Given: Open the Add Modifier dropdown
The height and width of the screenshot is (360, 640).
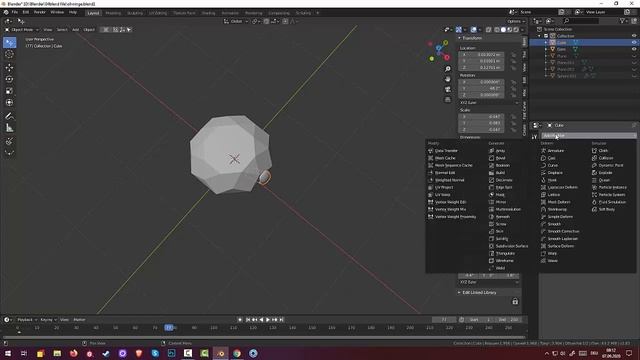Looking at the screenshot, I should 588,136.
